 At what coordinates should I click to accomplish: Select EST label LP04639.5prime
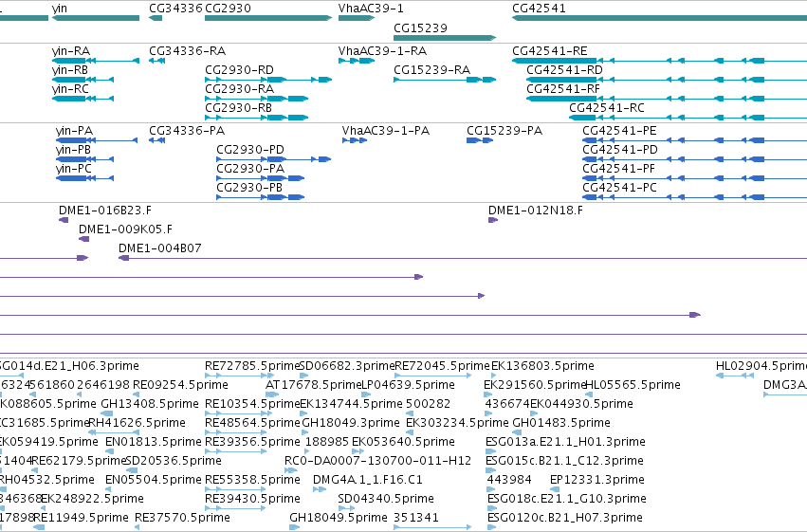coord(408,385)
